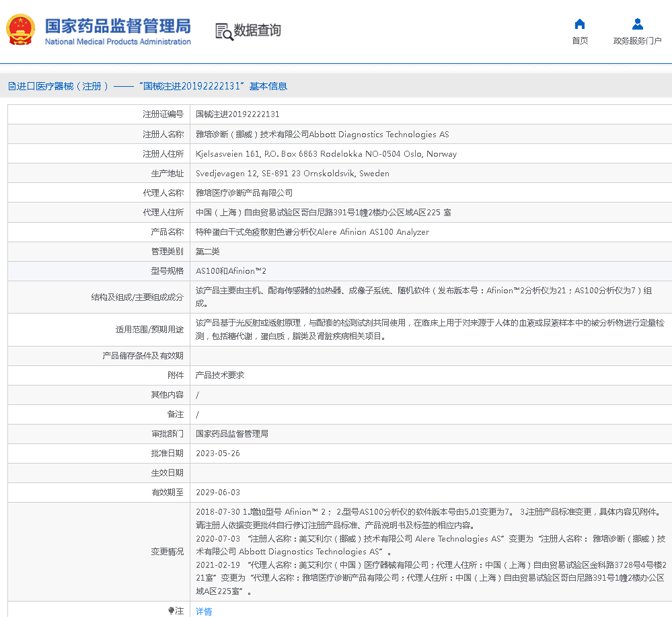Click the 数据查询 magnifier document icon

coord(223,31)
